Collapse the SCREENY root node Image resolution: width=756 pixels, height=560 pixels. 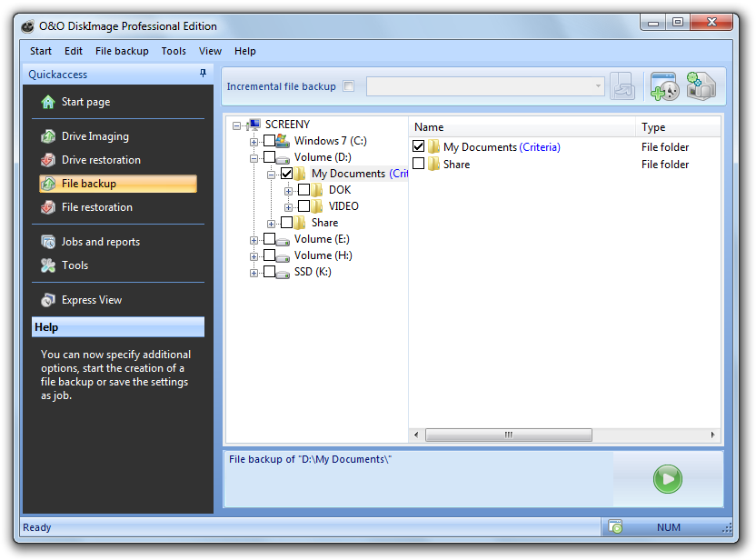(x=236, y=125)
